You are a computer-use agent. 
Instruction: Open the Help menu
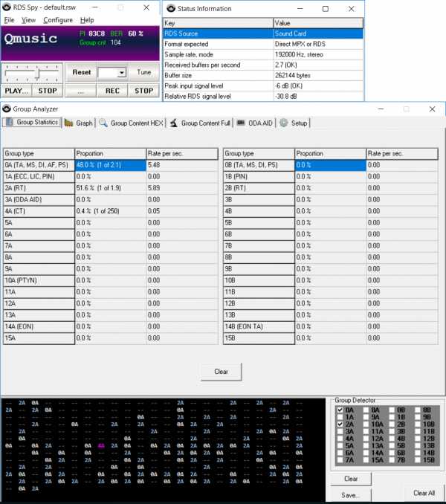click(87, 20)
